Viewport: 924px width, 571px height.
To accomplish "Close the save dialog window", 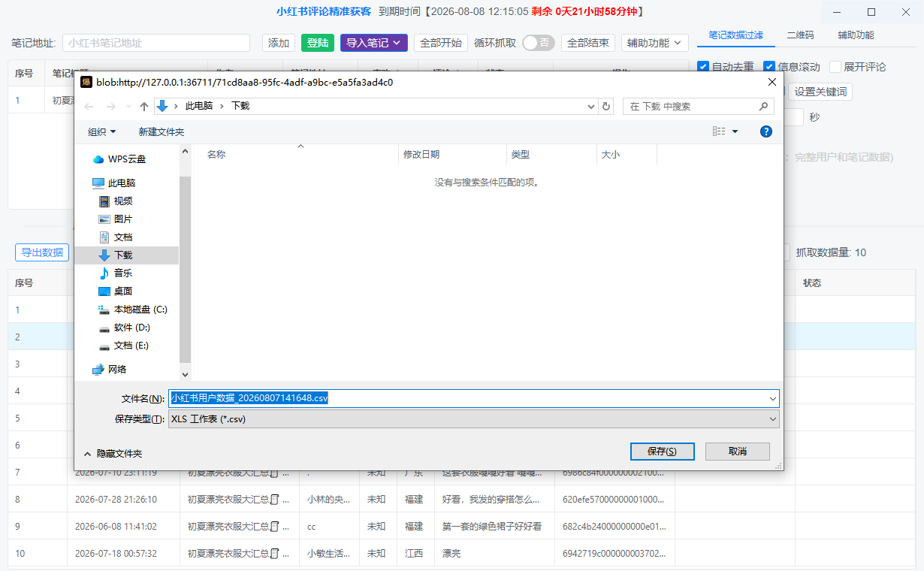I will (772, 82).
